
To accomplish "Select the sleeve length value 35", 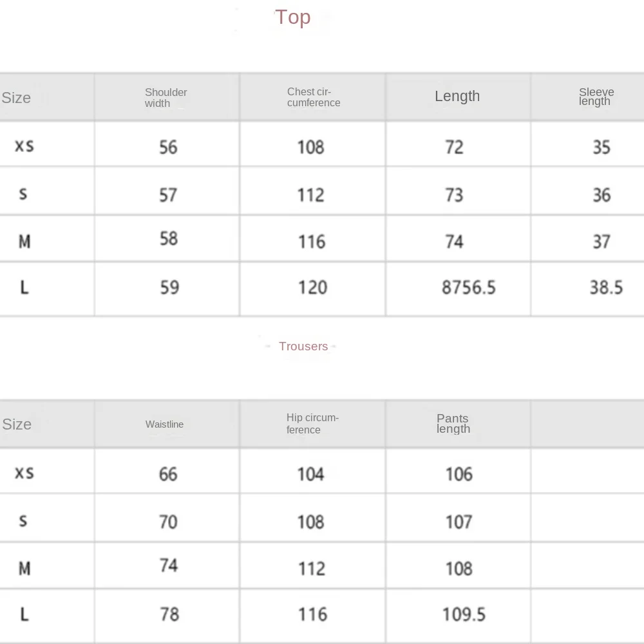I will tap(601, 147).
